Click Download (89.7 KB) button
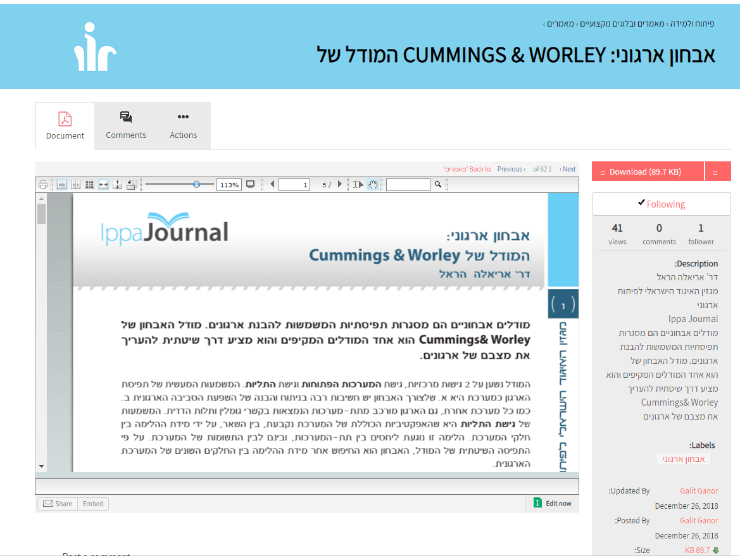The width and height of the screenshot is (740, 560). 648,171
